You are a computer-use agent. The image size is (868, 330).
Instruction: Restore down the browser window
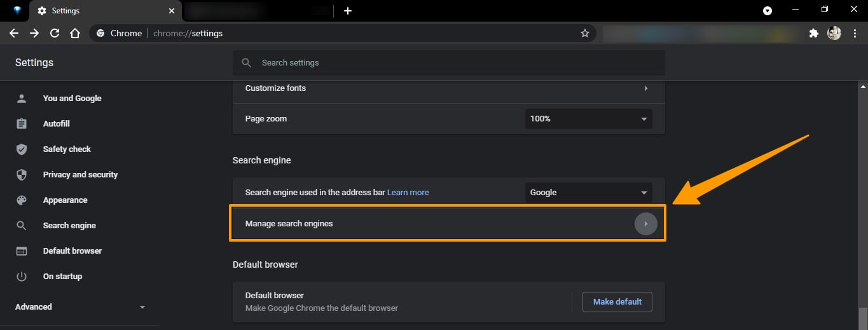[x=825, y=9]
